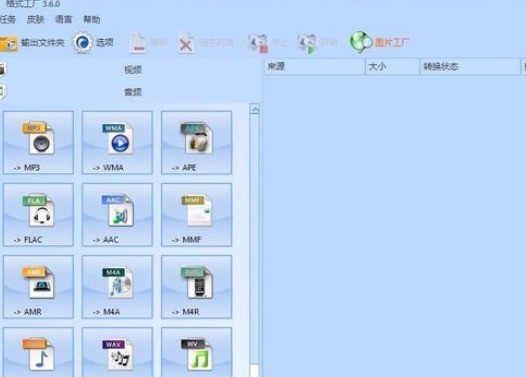Click the remove-item page icon with red minus
The width and height of the screenshot is (526, 377).
tap(138, 43)
